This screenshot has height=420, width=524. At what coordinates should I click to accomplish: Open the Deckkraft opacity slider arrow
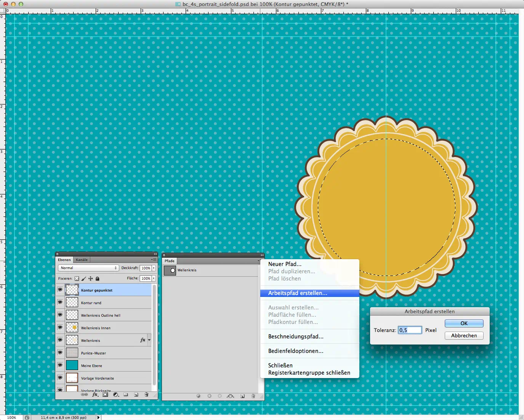click(x=154, y=268)
